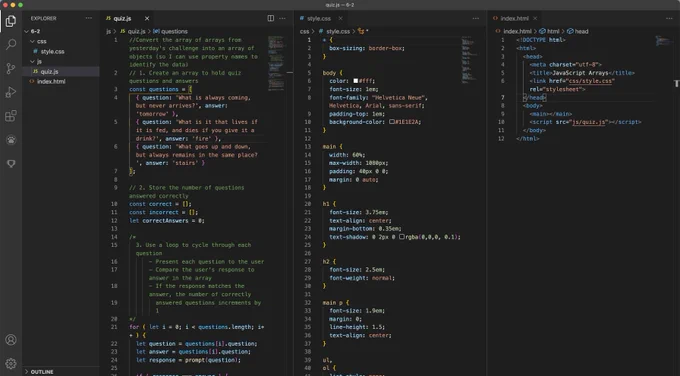Viewport: 680px width, 376px height.
Task: Click the title tag 'JavaScript Arrays' text
Action: point(580,73)
